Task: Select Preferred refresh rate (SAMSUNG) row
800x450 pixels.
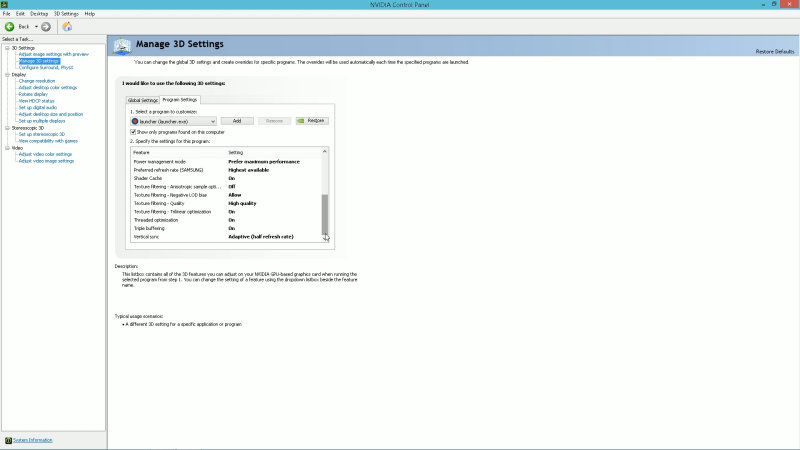Action: pyautogui.click(x=226, y=170)
